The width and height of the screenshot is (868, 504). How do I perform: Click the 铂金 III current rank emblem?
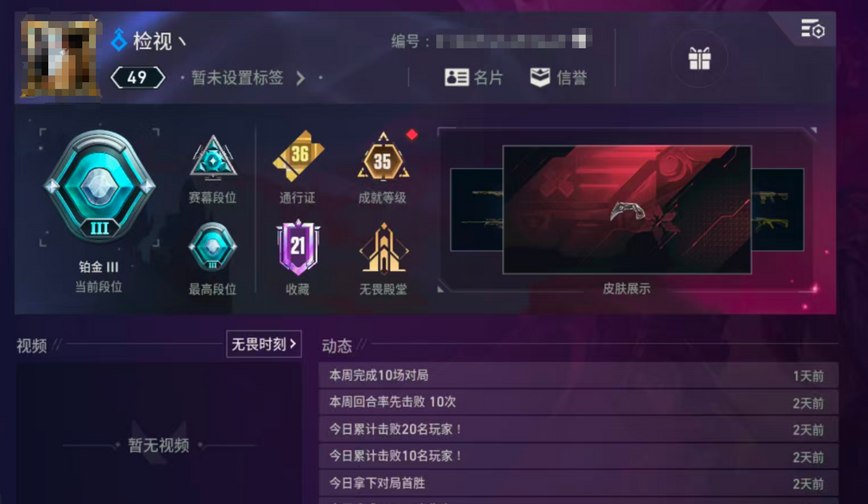click(100, 186)
